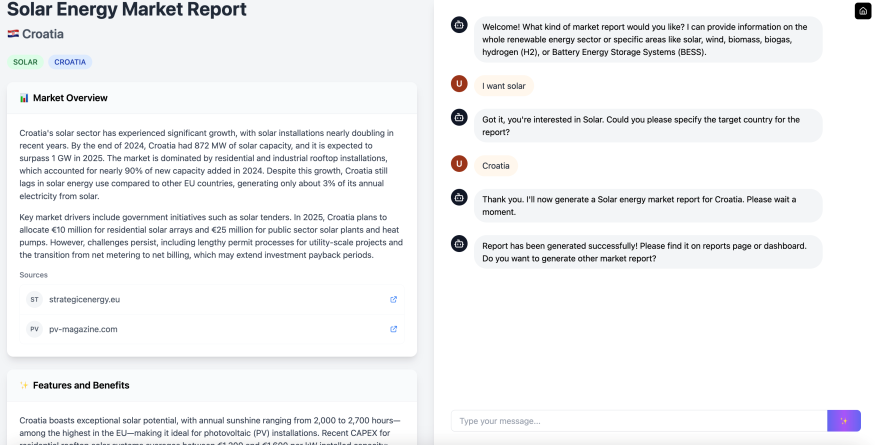Click the ST source badge icon
The height and width of the screenshot is (445, 875).
[34, 299]
